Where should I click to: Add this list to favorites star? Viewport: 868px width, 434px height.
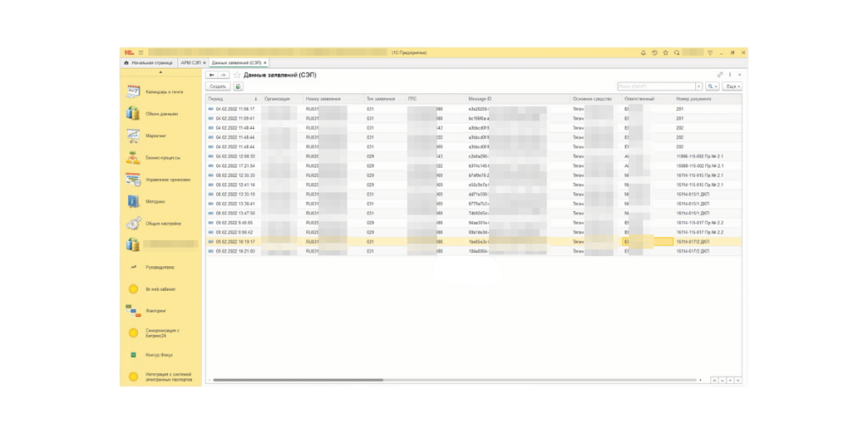236,75
